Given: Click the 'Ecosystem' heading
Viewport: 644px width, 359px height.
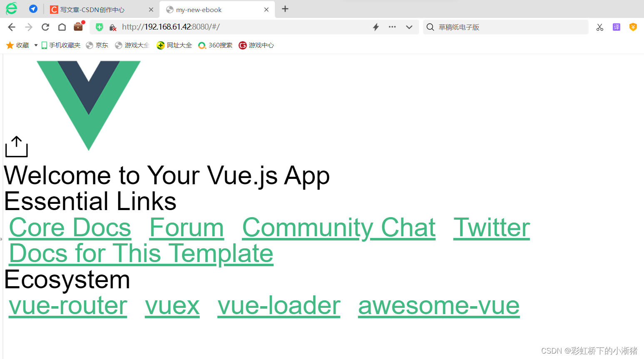Looking at the screenshot, I should coord(67,280).
